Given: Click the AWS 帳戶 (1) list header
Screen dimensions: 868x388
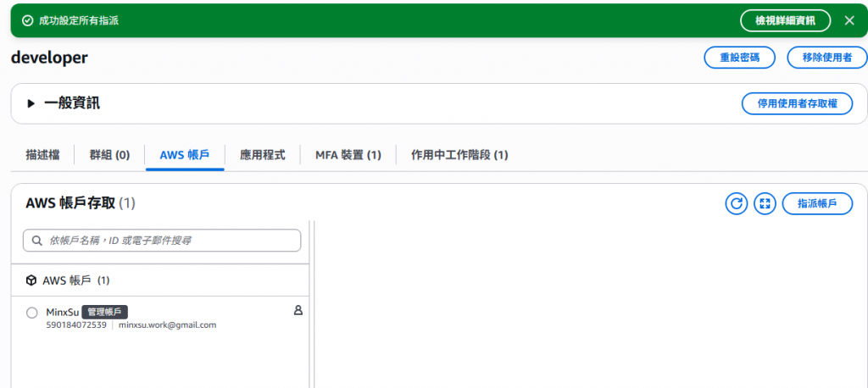Looking at the screenshot, I should click(x=75, y=280).
